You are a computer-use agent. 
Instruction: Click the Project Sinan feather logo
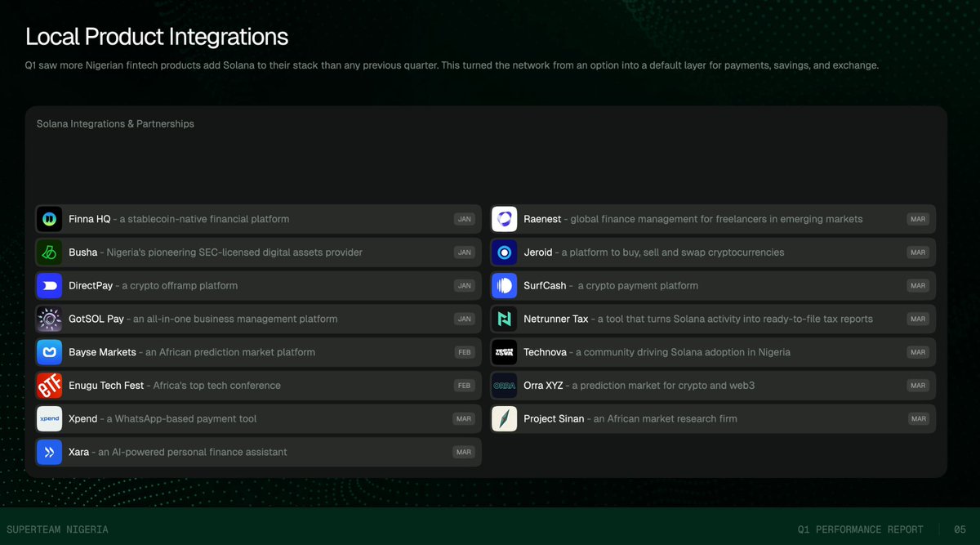[504, 418]
